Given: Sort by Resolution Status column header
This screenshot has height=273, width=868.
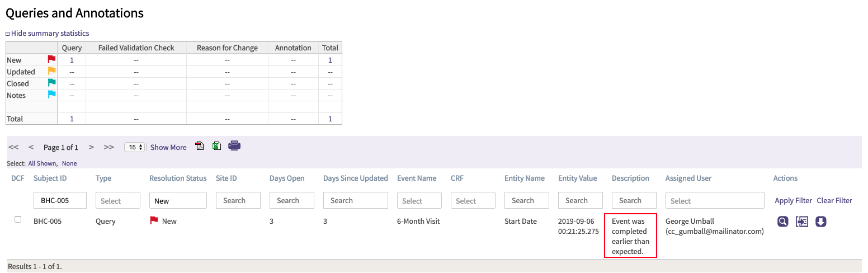Looking at the screenshot, I should [178, 178].
